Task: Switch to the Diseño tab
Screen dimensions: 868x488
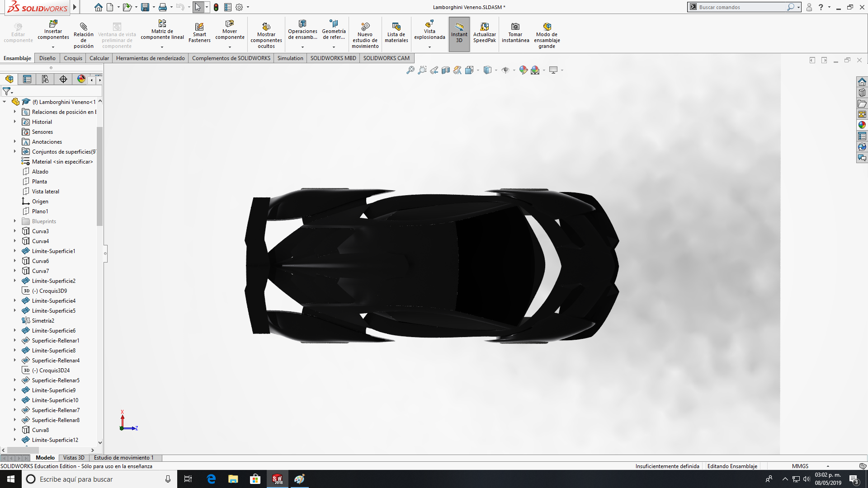Action: [47, 58]
